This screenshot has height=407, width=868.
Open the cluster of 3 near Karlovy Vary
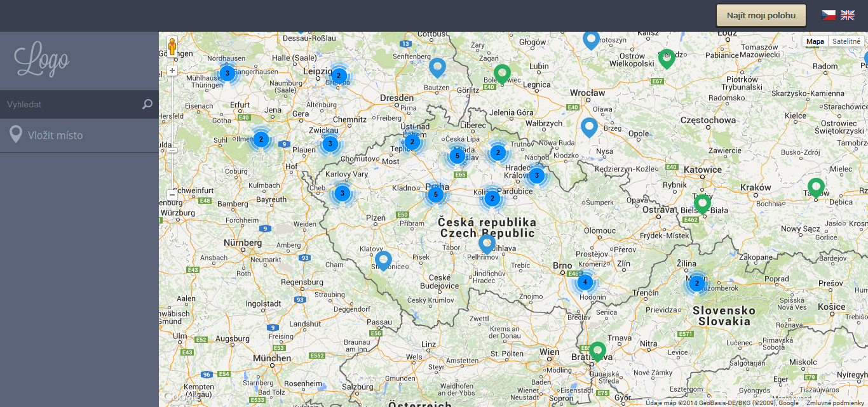pyautogui.click(x=342, y=193)
